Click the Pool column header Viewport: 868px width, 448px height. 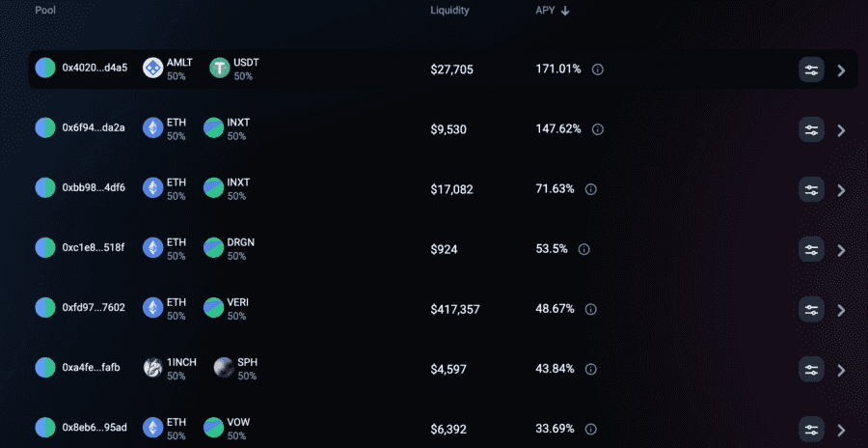click(45, 11)
